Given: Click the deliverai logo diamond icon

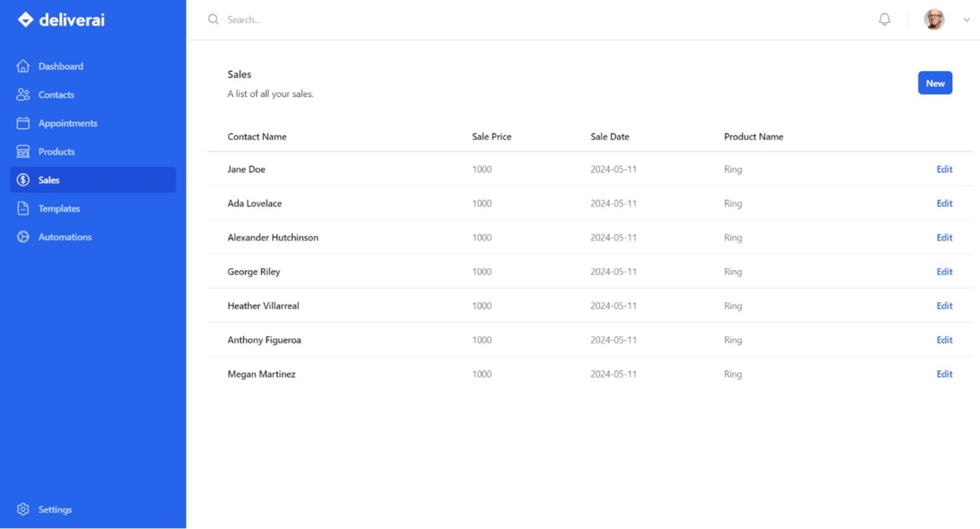Looking at the screenshot, I should pos(25,19).
